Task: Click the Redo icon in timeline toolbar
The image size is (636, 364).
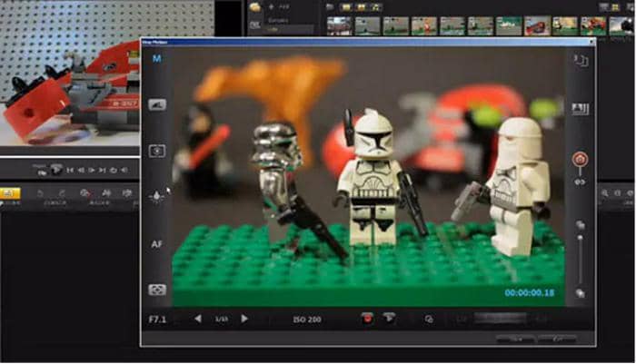Action: [x=62, y=193]
